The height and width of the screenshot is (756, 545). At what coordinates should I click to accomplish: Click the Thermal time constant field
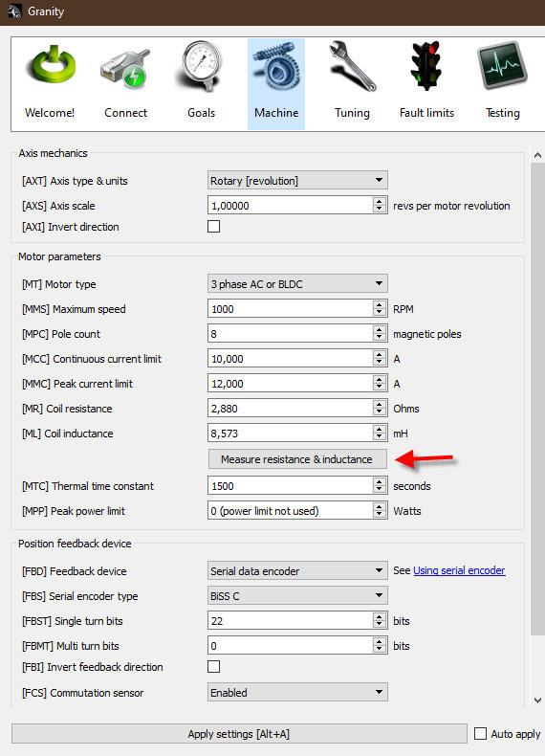(x=290, y=485)
